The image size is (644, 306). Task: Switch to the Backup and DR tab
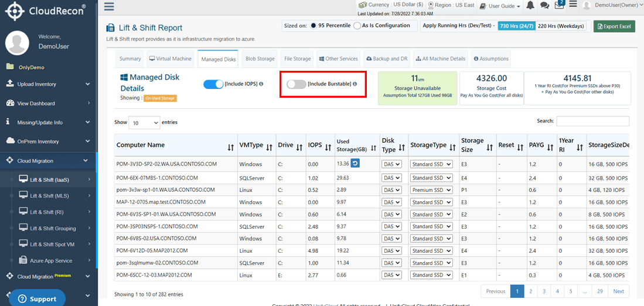point(387,59)
